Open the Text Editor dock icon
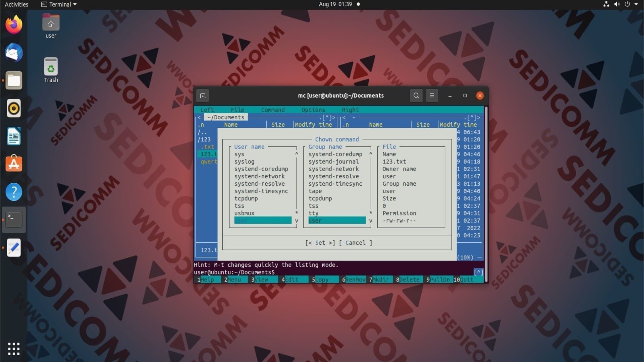644x362 pixels. click(14, 248)
